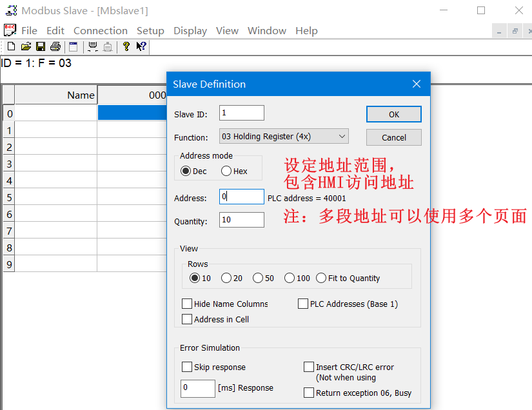Click the New document toolbar icon
The image size is (532, 410).
11,46
